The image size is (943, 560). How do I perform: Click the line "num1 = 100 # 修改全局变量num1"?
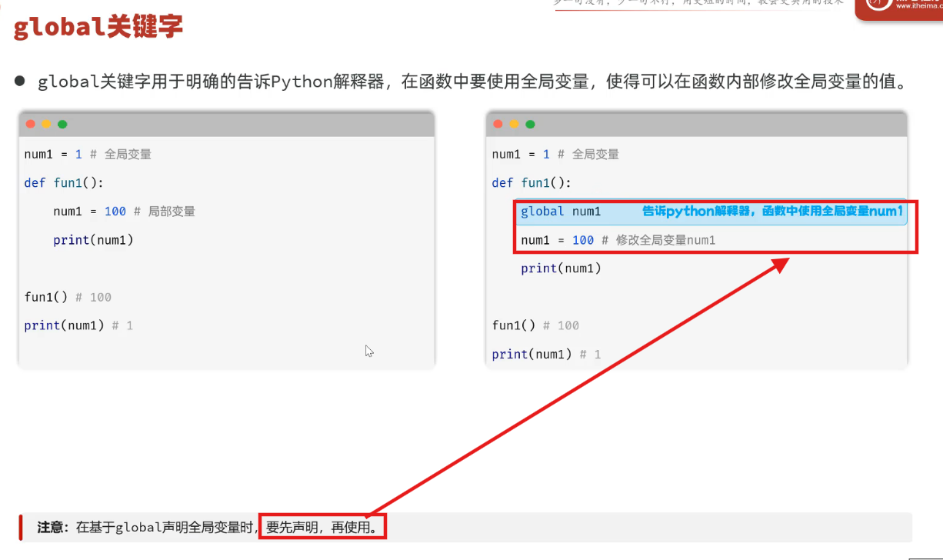coord(618,240)
